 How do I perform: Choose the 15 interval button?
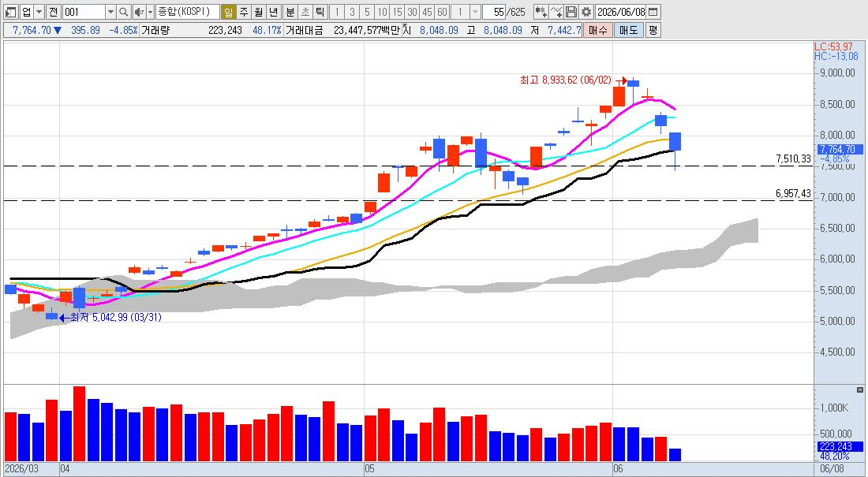[x=397, y=12]
